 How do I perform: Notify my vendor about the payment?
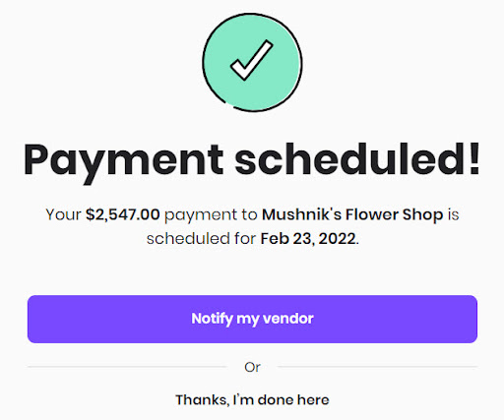coord(252,319)
